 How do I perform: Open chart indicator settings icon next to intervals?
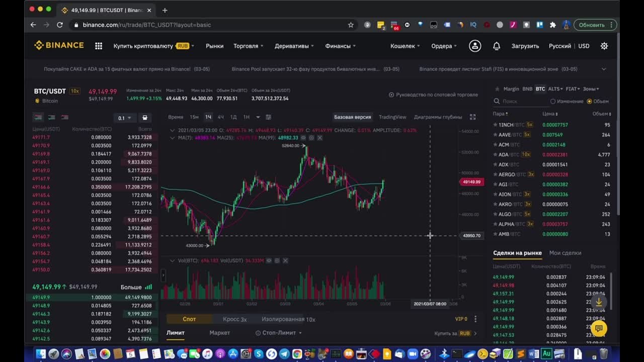pyautogui.click(x=269, y=117)
